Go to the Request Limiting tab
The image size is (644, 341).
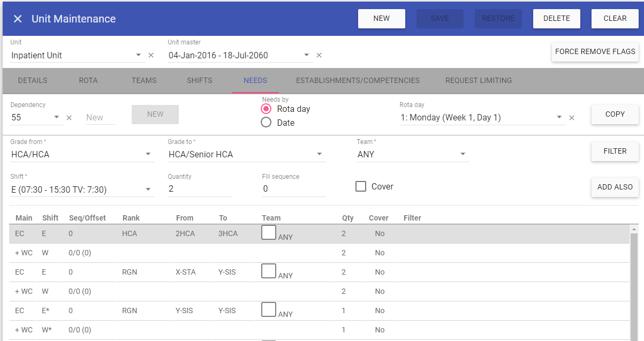[478, 80]
